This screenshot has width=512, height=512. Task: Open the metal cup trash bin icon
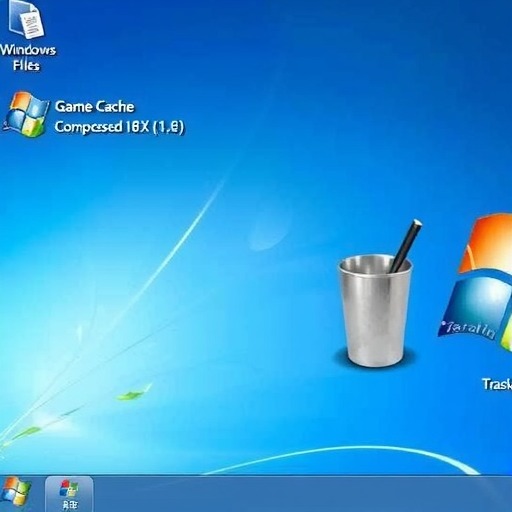[x=377, y=293]
